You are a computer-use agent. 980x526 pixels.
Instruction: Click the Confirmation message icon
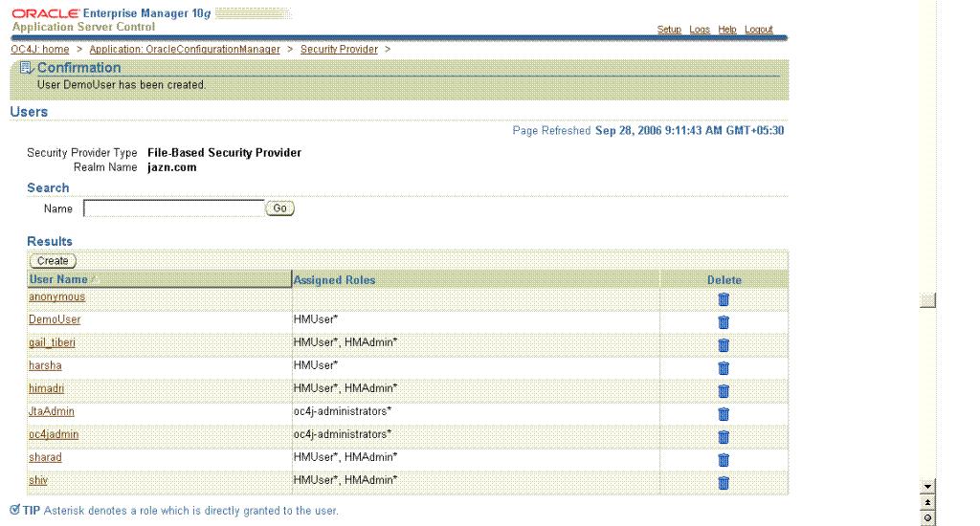(27, 68)
